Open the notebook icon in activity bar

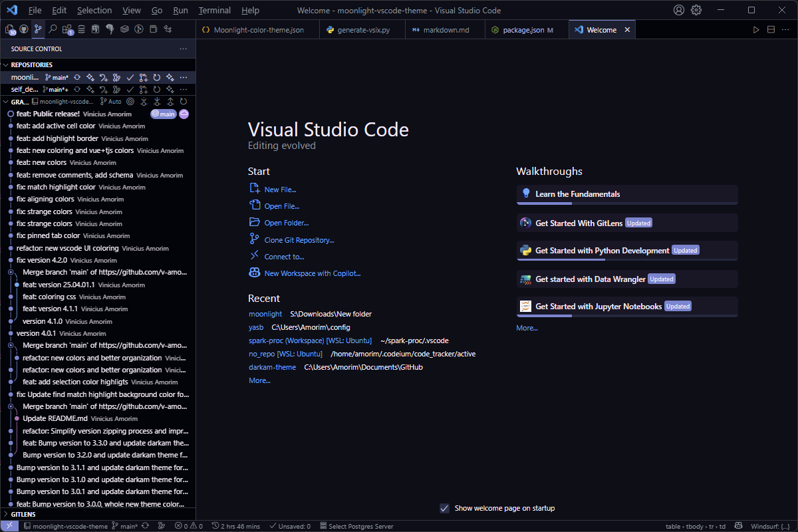pos(153,29)
